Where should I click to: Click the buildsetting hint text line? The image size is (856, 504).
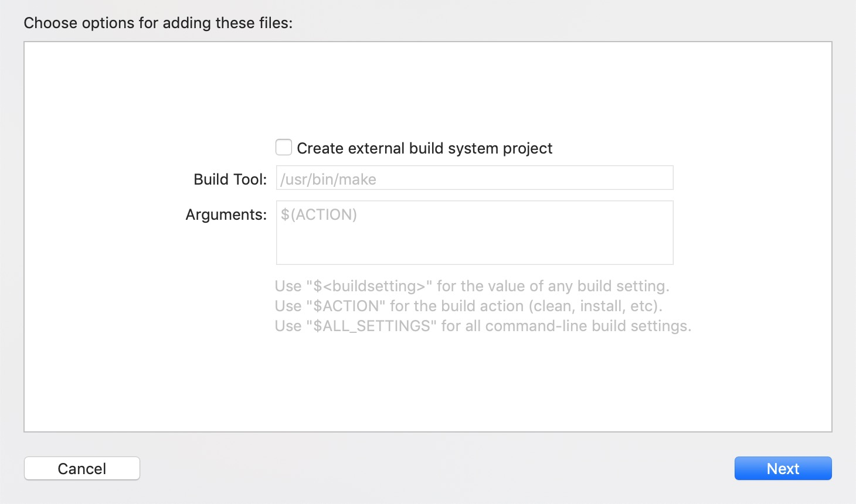pyautogui.click(x=471, y=286)
